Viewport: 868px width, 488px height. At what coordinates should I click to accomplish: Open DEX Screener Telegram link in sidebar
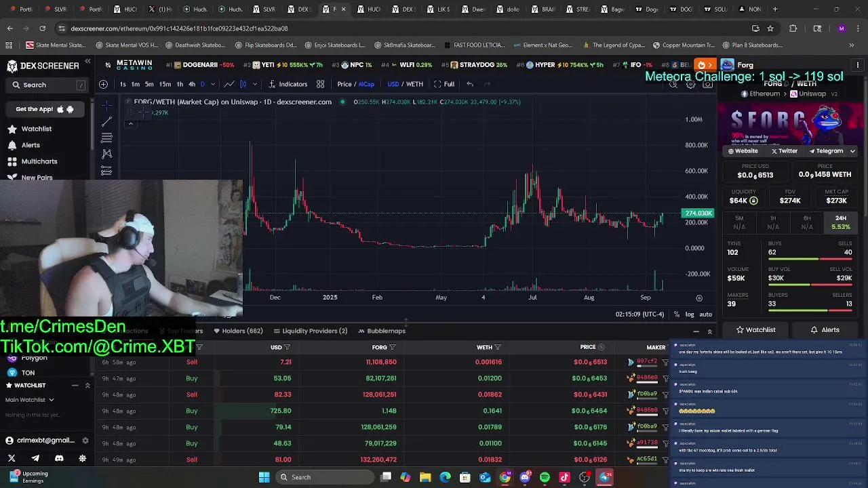pyautogui.click(x=35, y=459)
